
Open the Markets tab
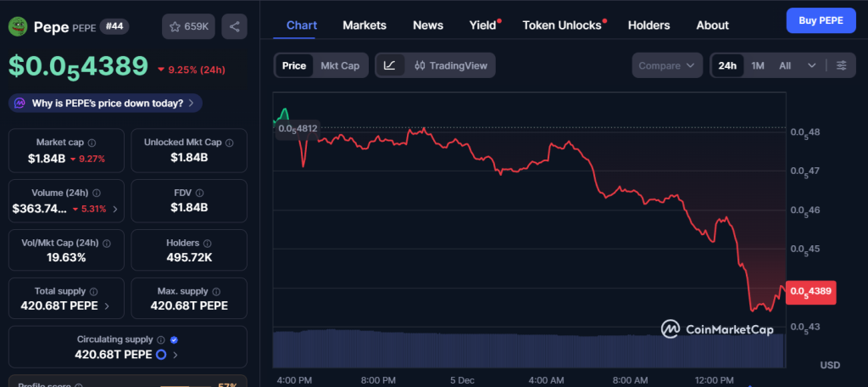point(364,25)
